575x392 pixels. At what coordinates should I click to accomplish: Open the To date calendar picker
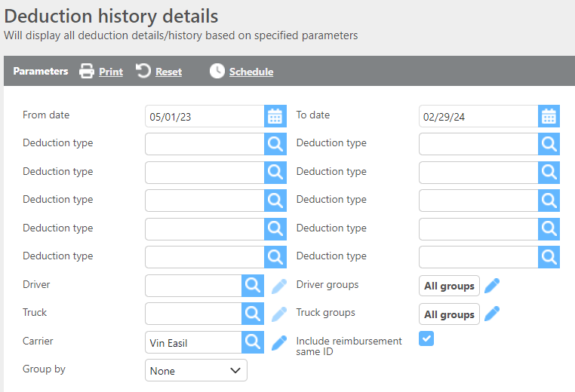click(549, 116)
